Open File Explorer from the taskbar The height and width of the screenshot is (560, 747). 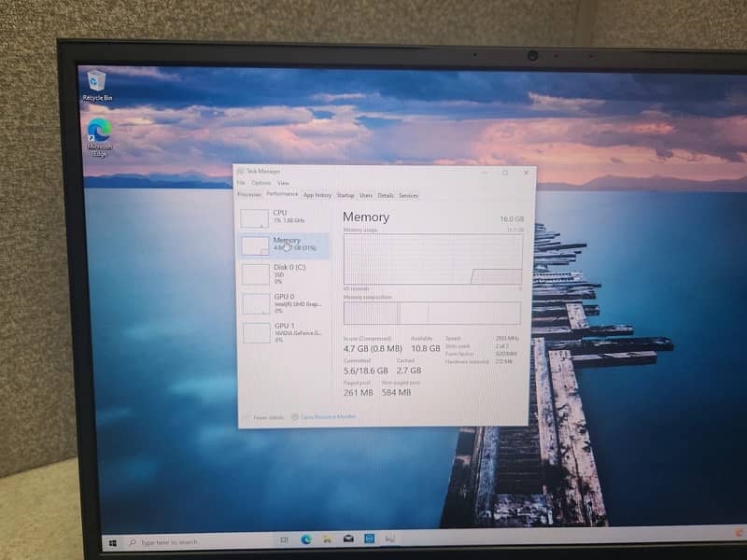click(x=326, y=539)
